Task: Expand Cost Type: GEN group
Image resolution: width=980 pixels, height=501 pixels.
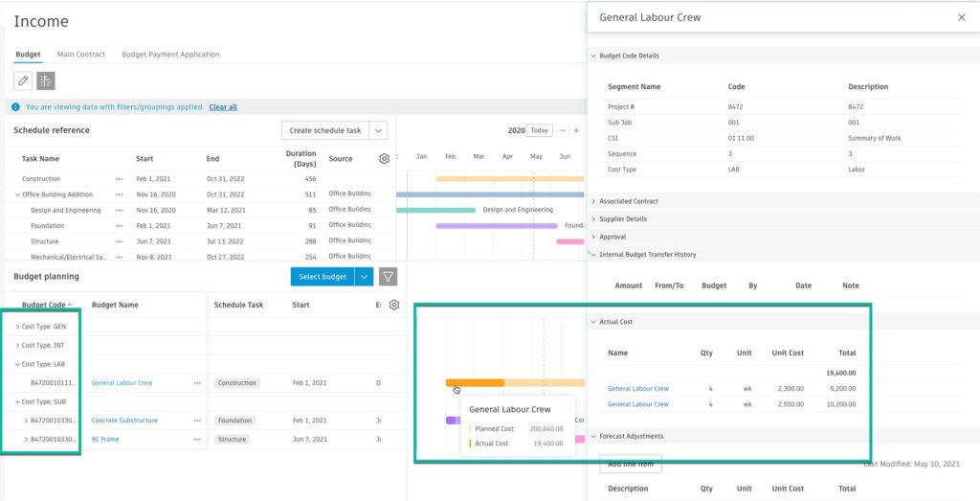Action: [x=17, y=327]
